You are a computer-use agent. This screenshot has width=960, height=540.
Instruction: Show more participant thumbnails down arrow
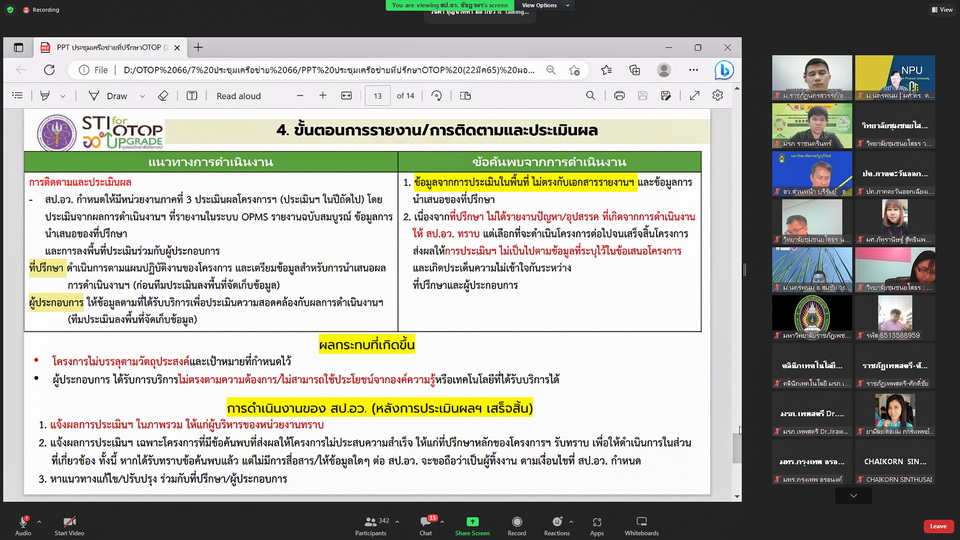(x=853, y=495)
